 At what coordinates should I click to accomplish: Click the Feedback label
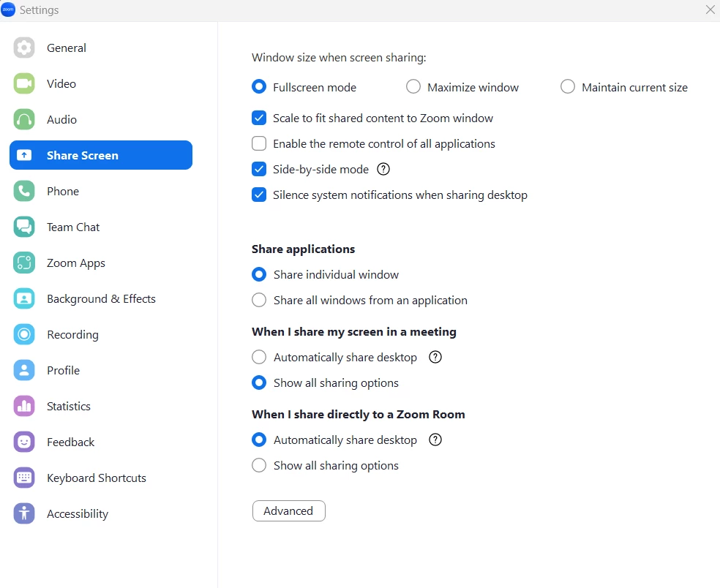click(x=70, y=442)
